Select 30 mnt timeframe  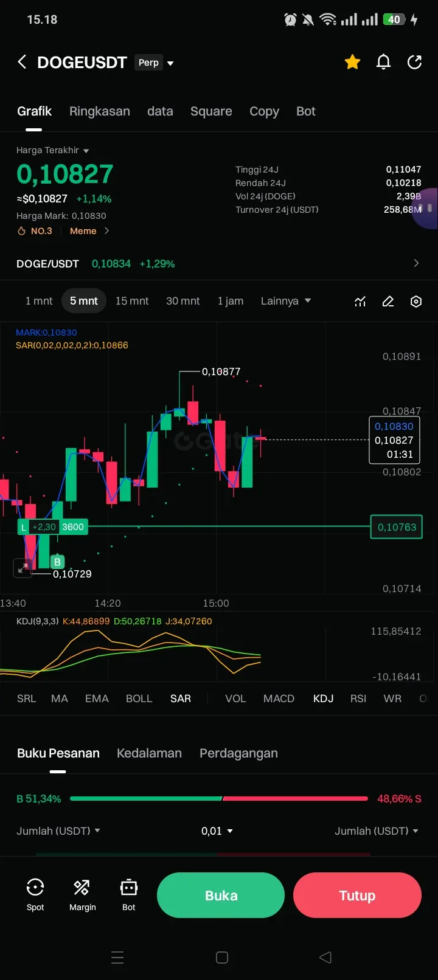pyautogui.click(x=183, y=301)
